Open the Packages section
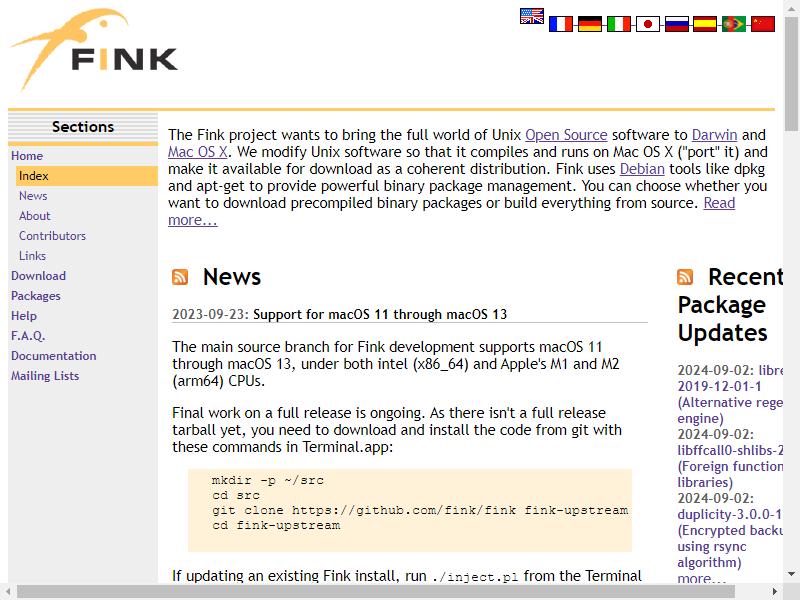 (36, 296)
